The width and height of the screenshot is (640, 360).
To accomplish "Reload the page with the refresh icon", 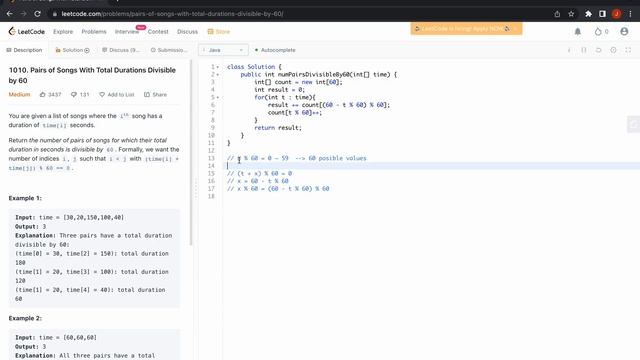I will pos(37,14).
